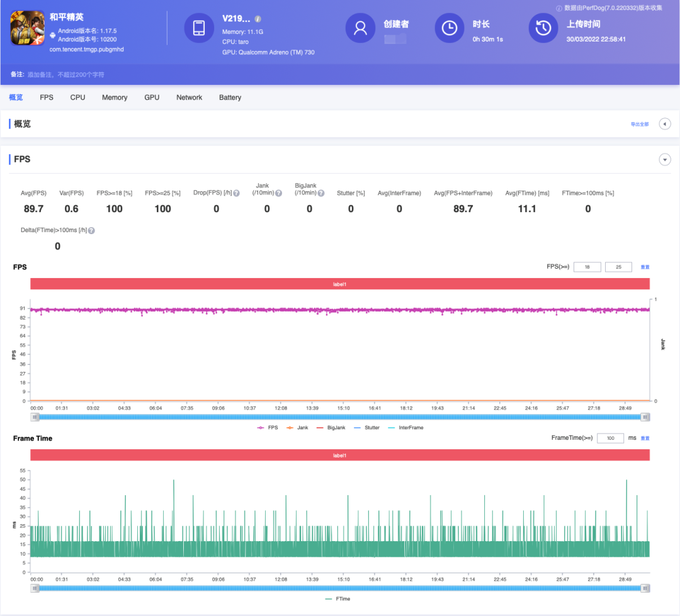The image size is (680, 616).
Task: Click the FrameTime(>=) threshold input field
Action: point(610,438)
